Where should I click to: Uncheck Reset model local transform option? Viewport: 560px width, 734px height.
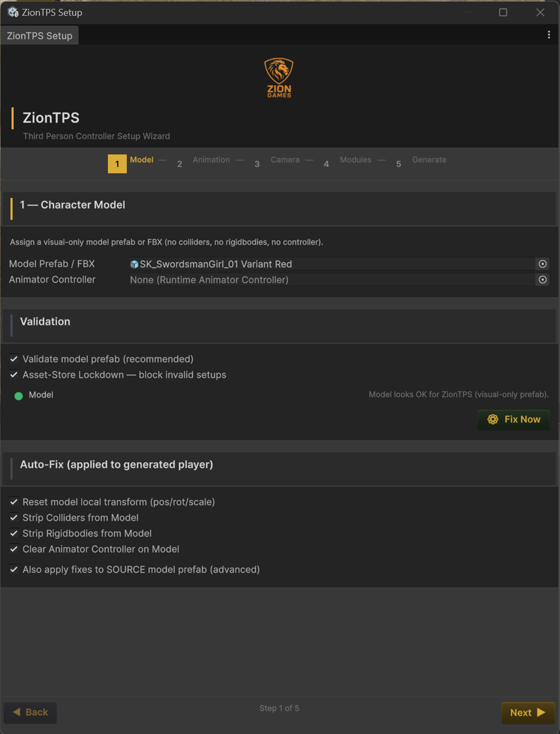tap(14, 502)
